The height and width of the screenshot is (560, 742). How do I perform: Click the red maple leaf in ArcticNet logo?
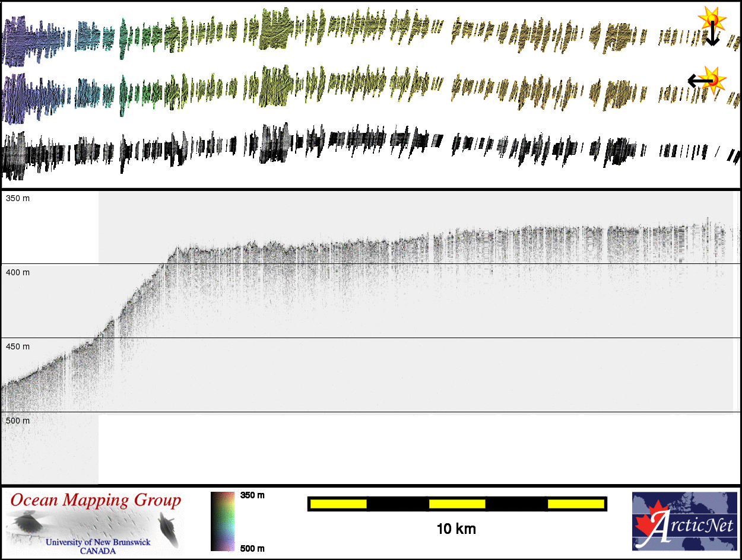(x=648, y=523)
